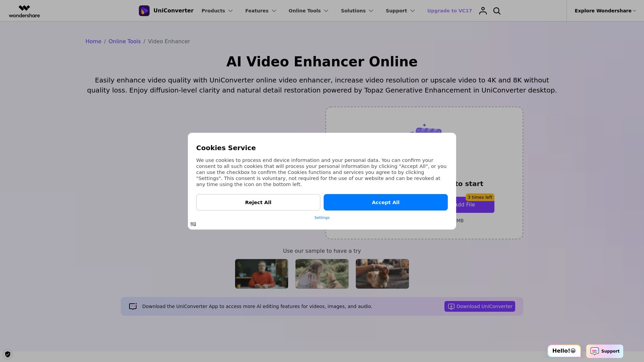The height and width of the screenshot is (362, 644).
Task: Click Download UniConverter button
Action: point(480,306)
